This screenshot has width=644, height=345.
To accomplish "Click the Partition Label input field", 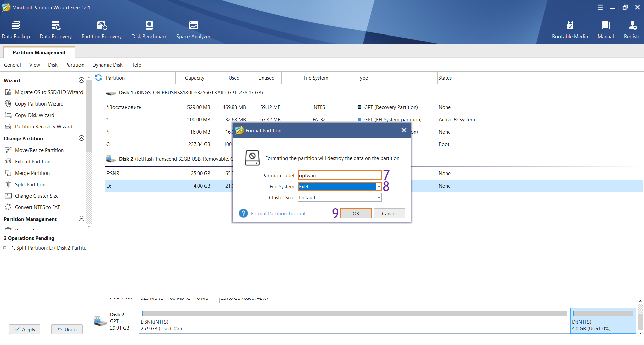I will (339, 175).
